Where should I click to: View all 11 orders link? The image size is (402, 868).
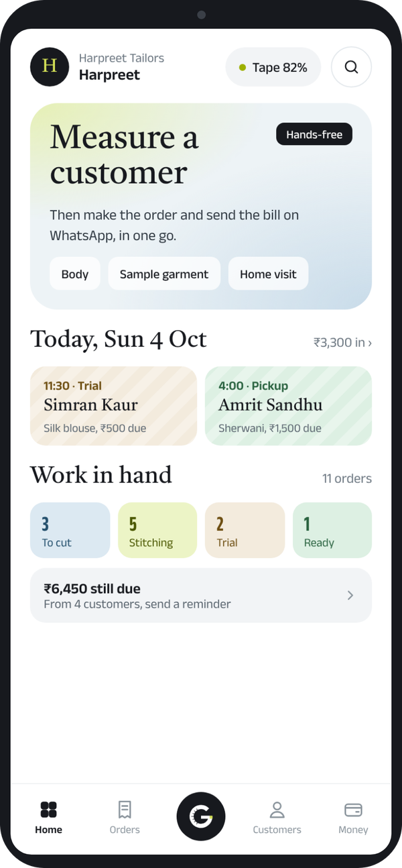point(347,478)
